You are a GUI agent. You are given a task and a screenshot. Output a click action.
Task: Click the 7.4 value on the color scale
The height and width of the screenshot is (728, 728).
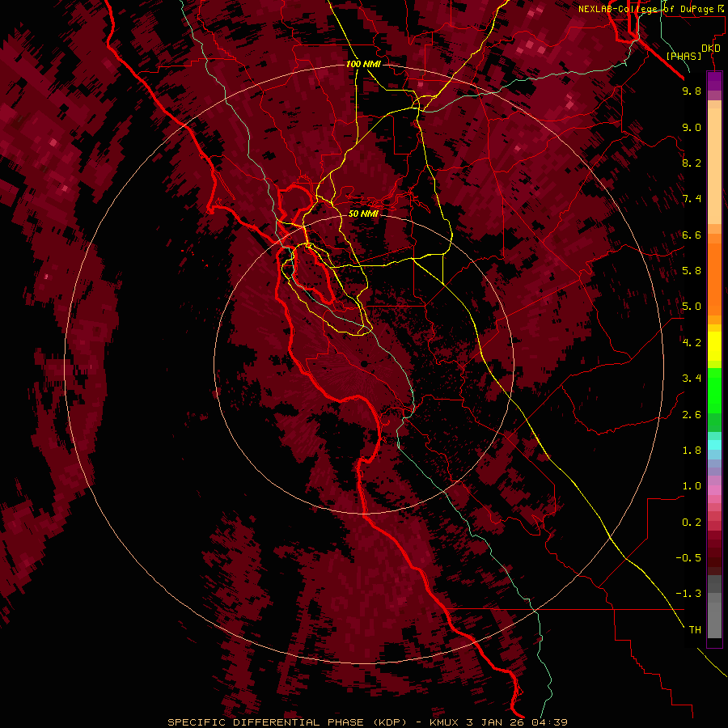click(x=692, y=199)
